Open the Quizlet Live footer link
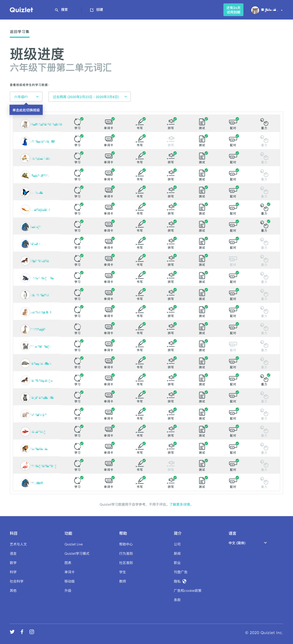The image size is (293, 644). point(74,544)
